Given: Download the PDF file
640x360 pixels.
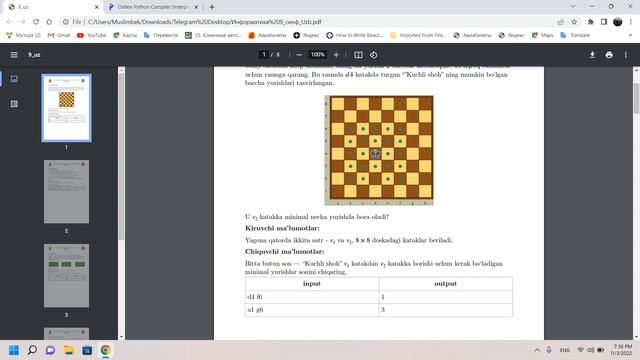Looking at the screenshot, I should click(592, 55).
